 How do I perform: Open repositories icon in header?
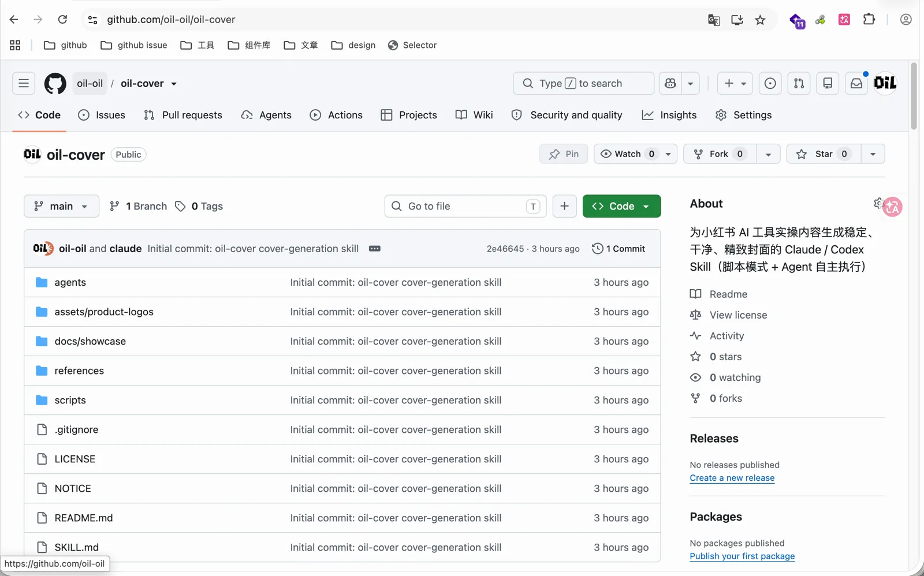click(828, 84)
